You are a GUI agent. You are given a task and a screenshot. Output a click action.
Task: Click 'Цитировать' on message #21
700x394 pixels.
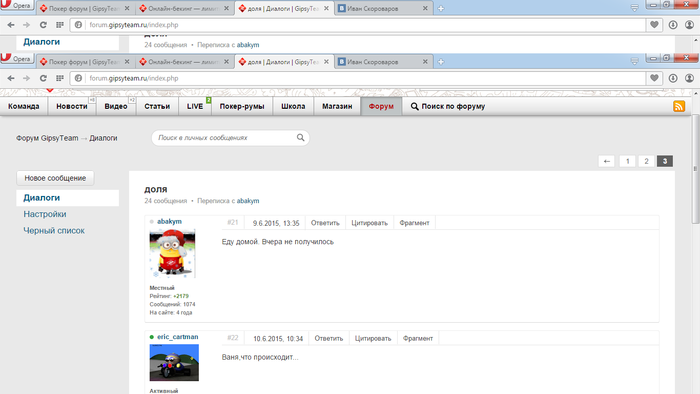[369, 223]
